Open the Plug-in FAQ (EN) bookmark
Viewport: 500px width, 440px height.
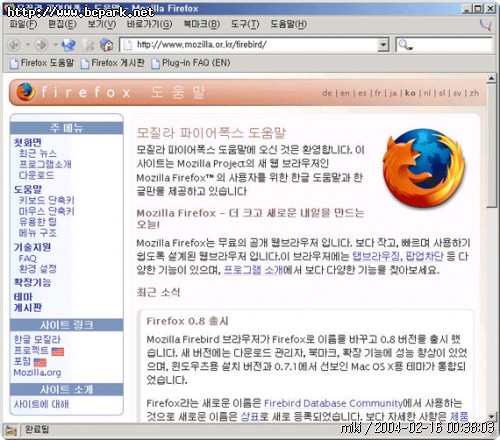[x=191, y=63]
